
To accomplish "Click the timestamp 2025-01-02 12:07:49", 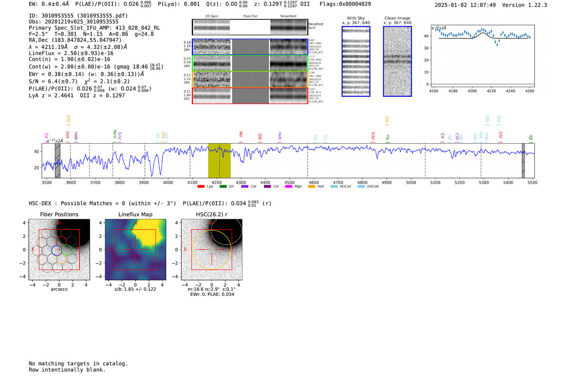I will pyautogui.click(x=465, y=5).
